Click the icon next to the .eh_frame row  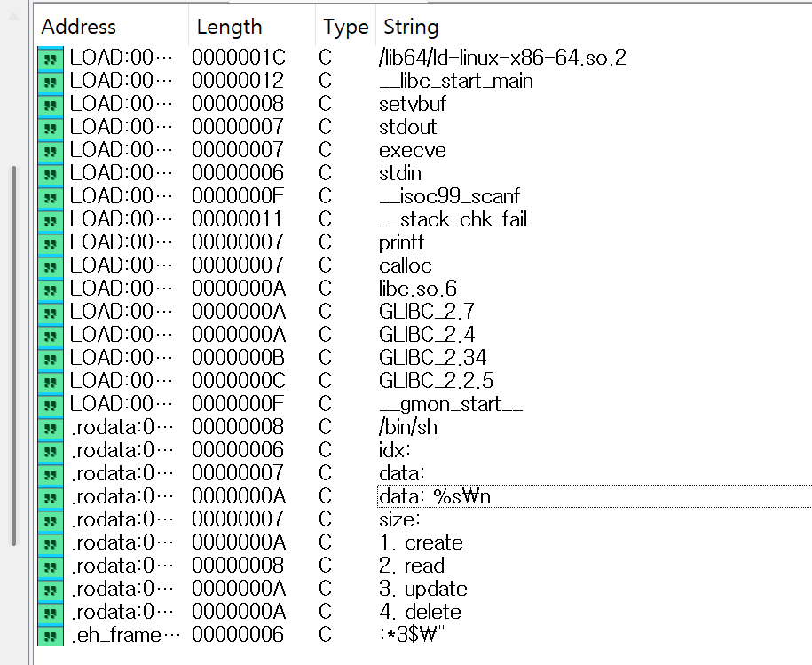pyautogui.click(x=51, y=635)
